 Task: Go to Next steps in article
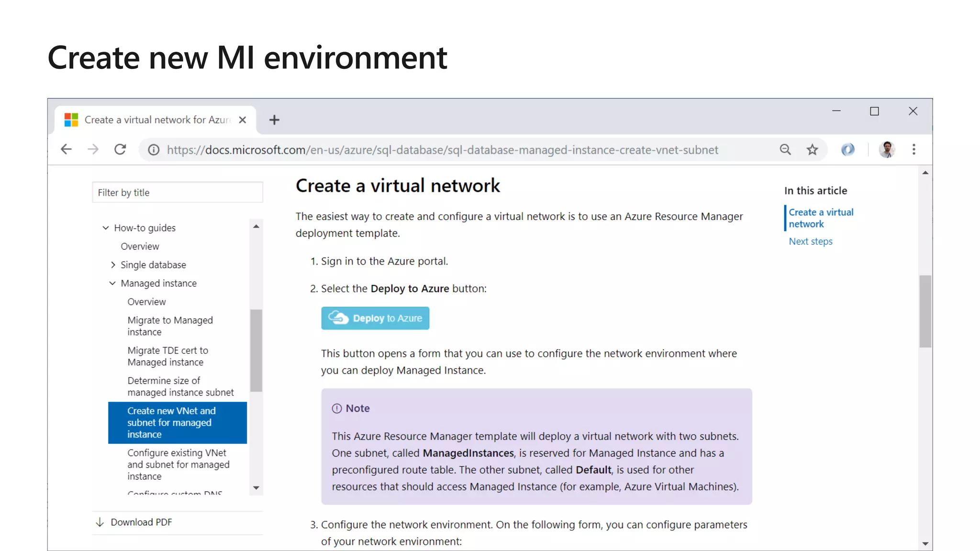[810, 242]
